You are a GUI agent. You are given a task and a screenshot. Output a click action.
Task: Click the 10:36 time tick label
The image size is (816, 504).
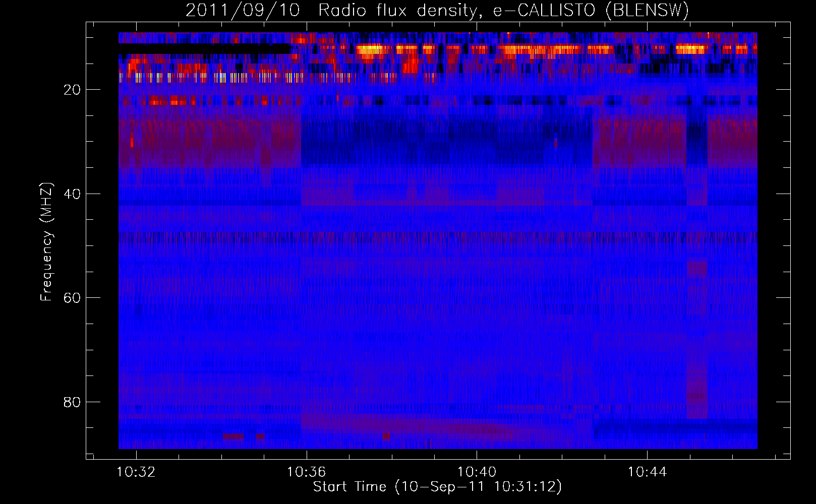click(306, 472)
